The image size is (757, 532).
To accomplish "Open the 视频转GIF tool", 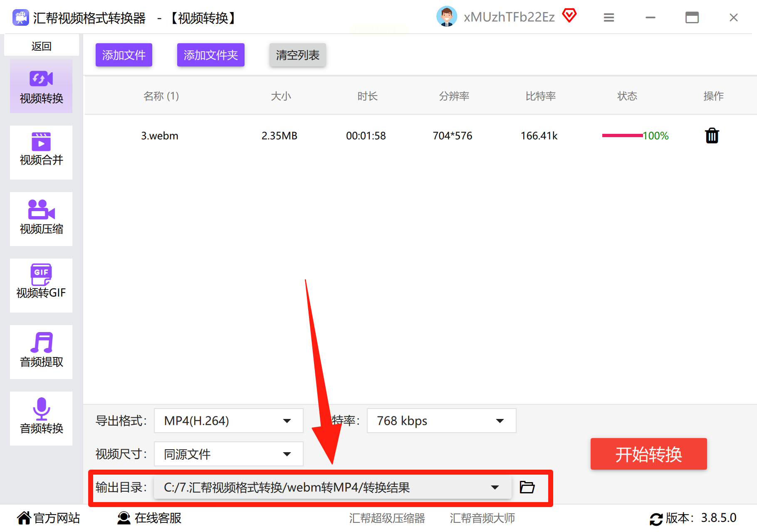I will click(41, 286).
